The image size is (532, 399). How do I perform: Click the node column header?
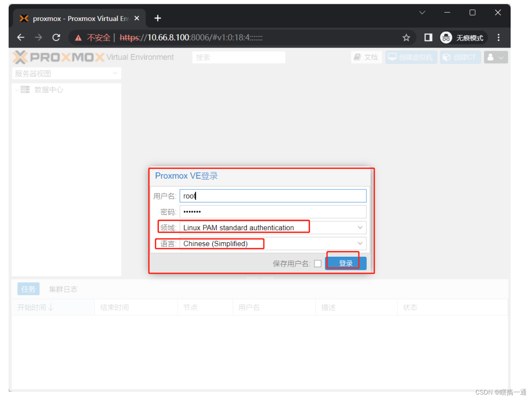(x=205, y=307)
